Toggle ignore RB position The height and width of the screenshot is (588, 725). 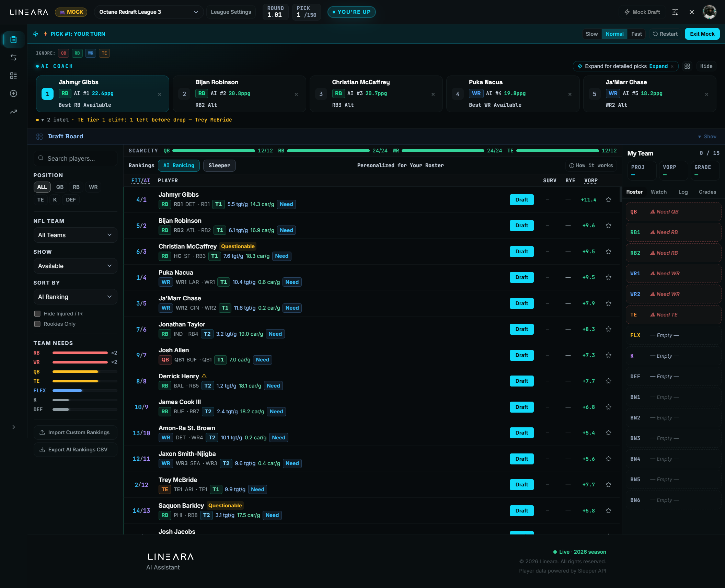click(x=77, y=53)
